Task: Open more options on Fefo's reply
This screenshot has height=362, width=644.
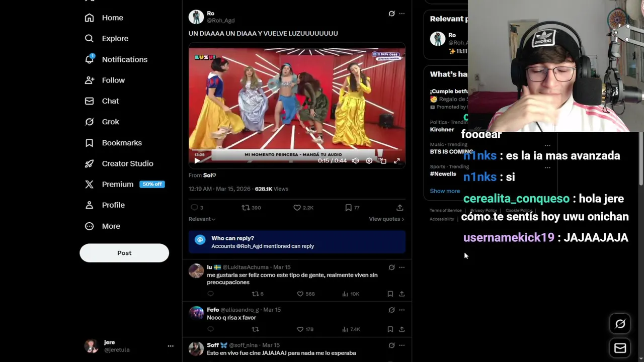Action: click(401, 310)
